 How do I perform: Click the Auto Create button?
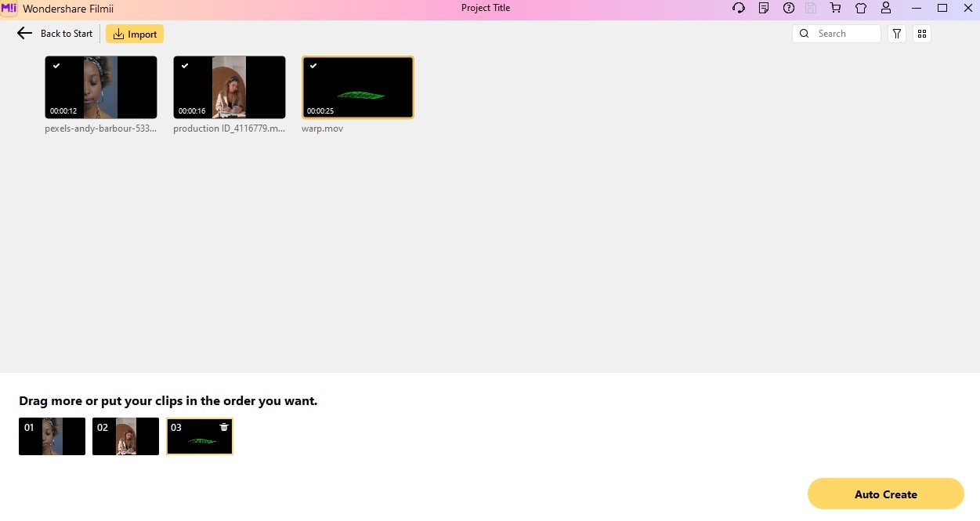[x=885, y=494]
